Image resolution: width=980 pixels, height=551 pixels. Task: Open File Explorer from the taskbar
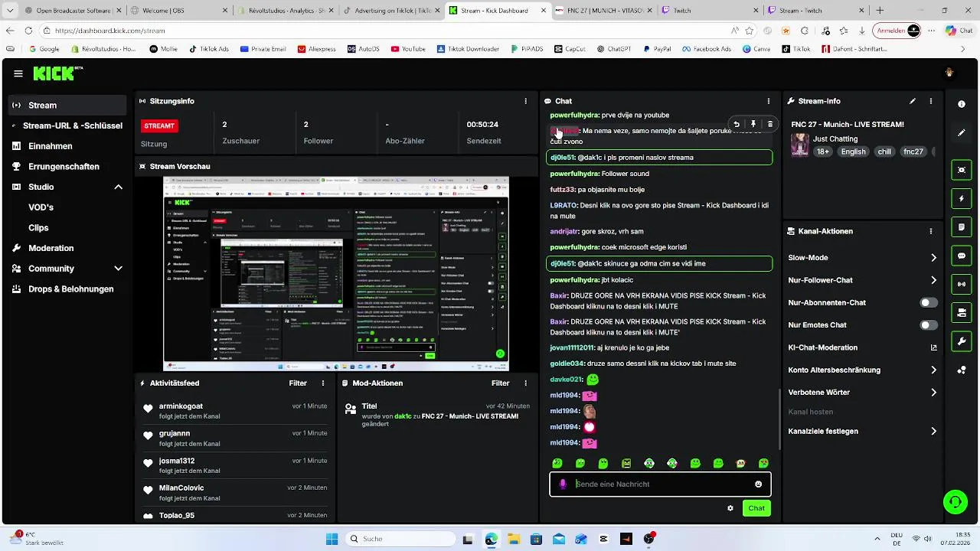pyautogui.click(x=513, y=539)
